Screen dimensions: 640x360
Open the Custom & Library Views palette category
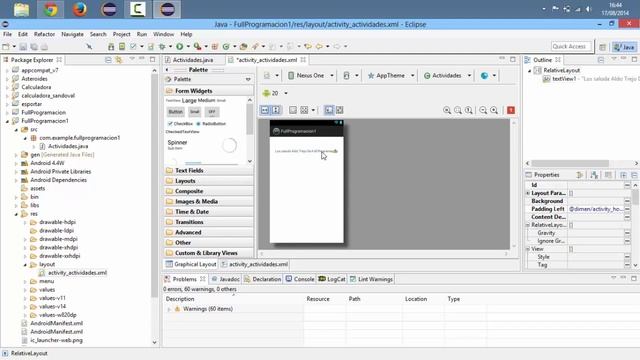click(x=209, y=253)
